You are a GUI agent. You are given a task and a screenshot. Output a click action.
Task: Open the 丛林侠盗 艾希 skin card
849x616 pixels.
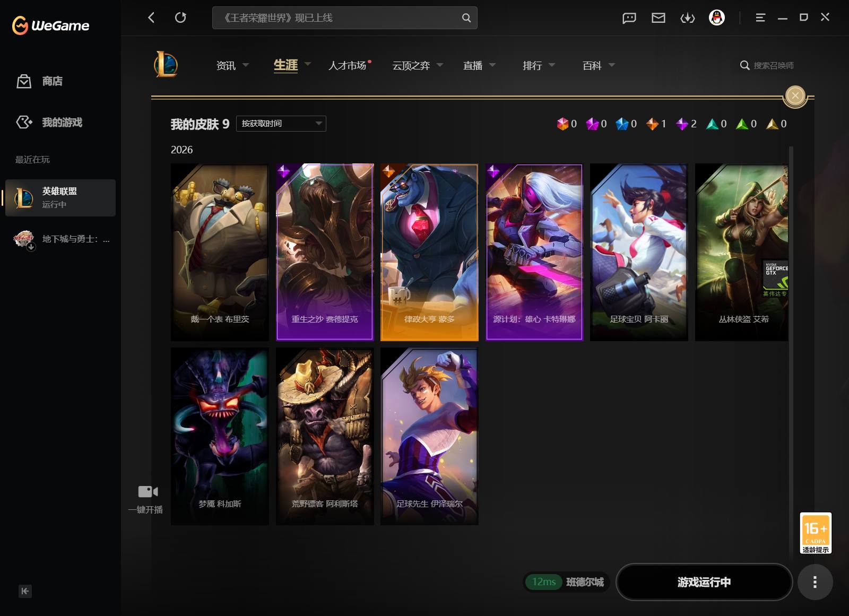tap(741, 252)
